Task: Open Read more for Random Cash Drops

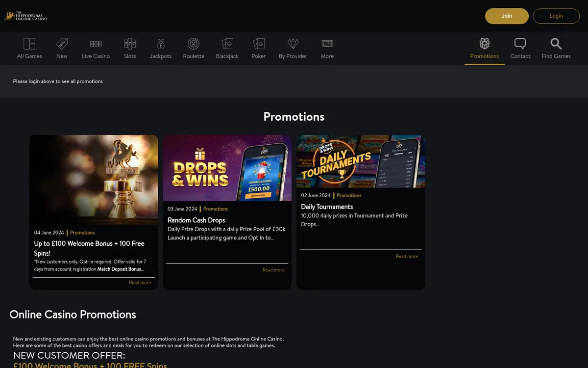Action: (x=273, y=270)
